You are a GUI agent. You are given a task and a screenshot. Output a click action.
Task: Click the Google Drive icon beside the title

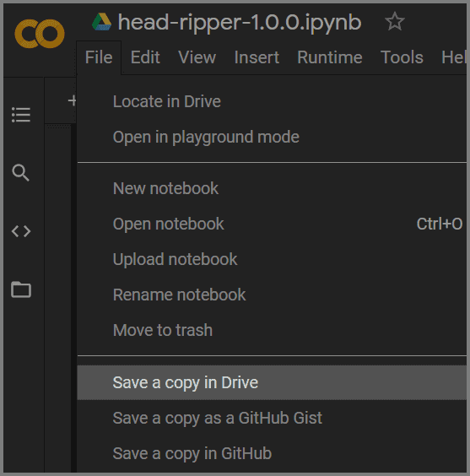[x=101, y=22]
